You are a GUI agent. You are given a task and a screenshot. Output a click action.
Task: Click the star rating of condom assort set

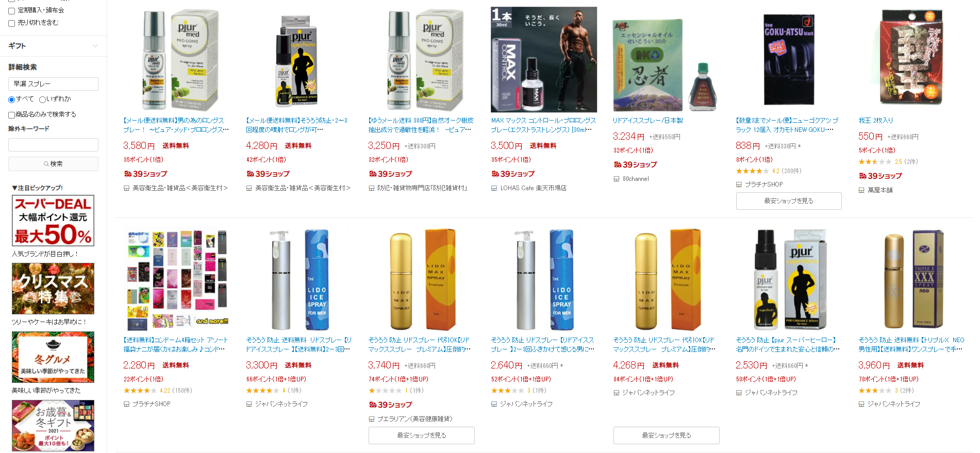click(140, 391)
